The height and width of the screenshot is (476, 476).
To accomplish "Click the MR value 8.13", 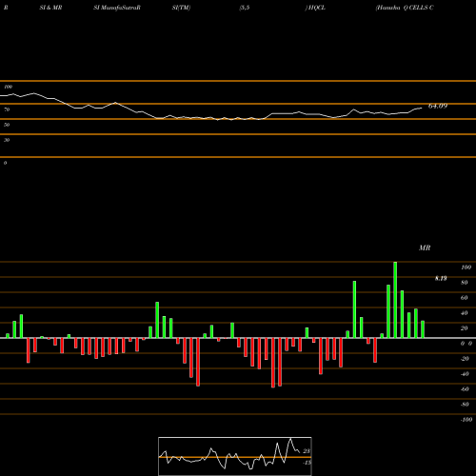I will [441, 278].
